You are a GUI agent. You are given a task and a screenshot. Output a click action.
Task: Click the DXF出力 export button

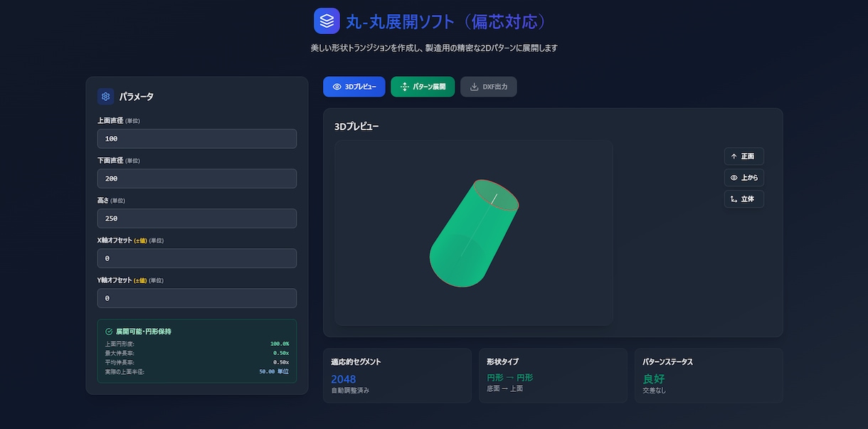click(x=489, y=87)
